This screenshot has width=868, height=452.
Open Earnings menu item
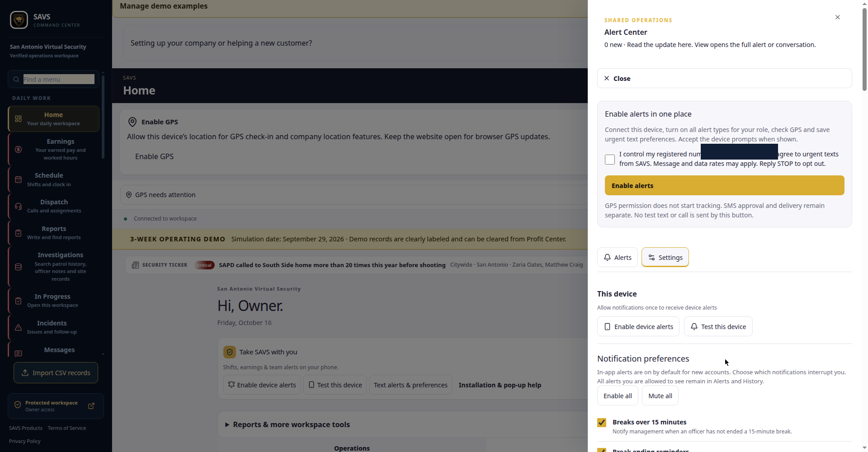tap(53, 149)
